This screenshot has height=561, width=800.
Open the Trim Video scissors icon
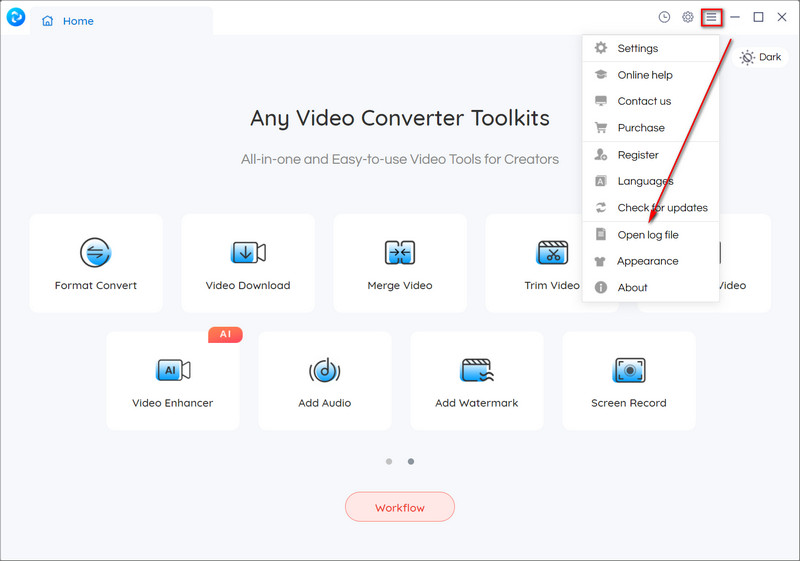coord(553,252)
